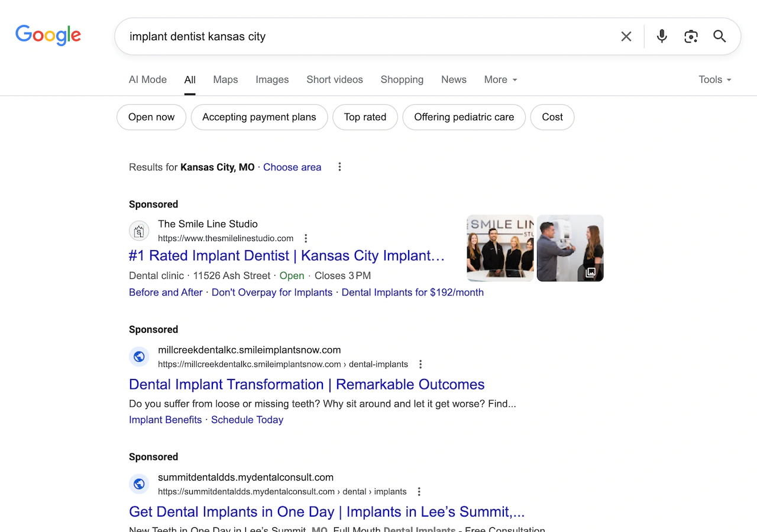Select the All results tab
The image size is (757, 532).
coord(190,80)
